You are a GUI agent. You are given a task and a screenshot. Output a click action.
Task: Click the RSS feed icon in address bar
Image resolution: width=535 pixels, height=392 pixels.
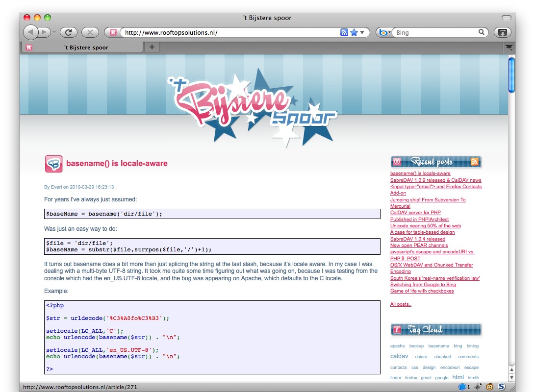344,32
